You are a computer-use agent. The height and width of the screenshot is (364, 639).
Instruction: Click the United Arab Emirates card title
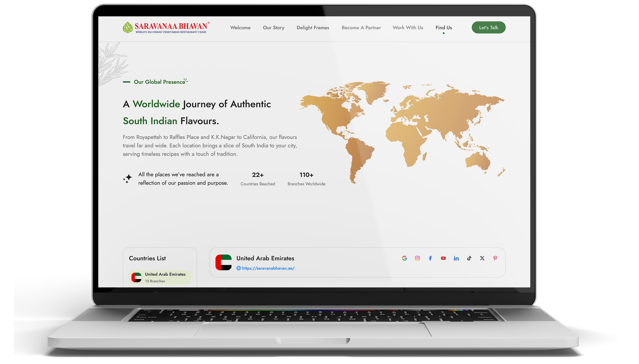click(265, 258)
